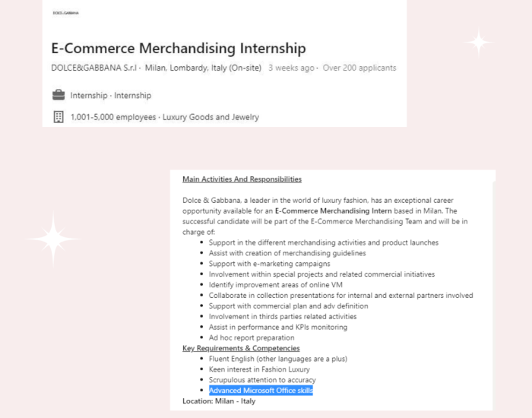Image resolution: width=532 pixels, height=418 pixels.
Task: Click the Dolce&Gabbana company logo
Action: [66, 13]
